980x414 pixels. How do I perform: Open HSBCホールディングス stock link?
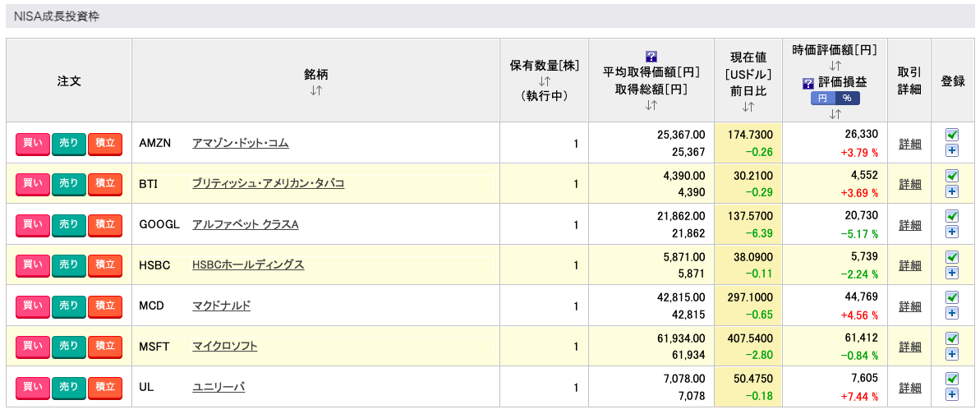(248, 265)
